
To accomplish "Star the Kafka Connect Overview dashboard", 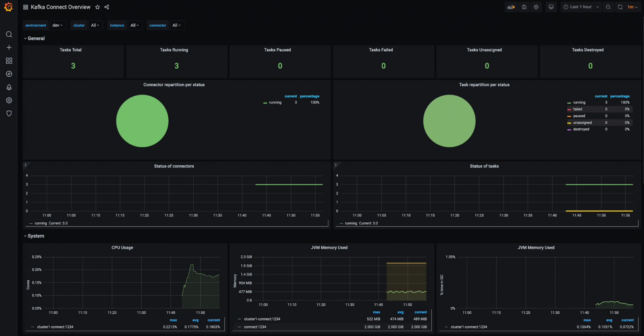I will pos(98,7).
